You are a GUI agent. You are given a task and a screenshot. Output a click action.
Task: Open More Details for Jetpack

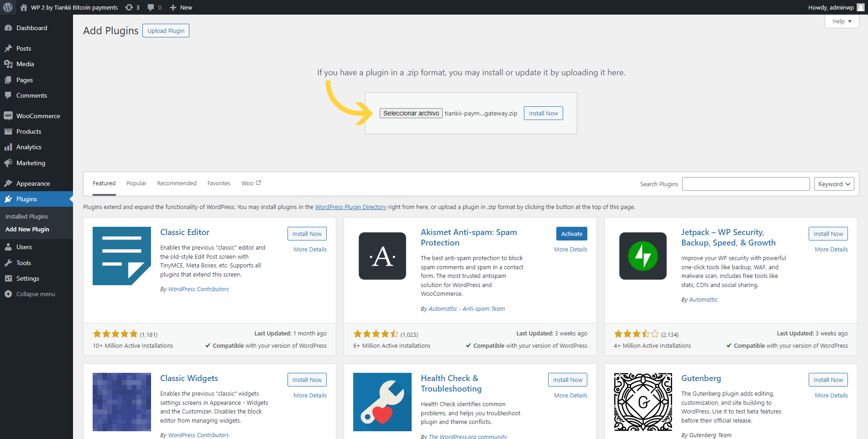(x=831, y=249)
